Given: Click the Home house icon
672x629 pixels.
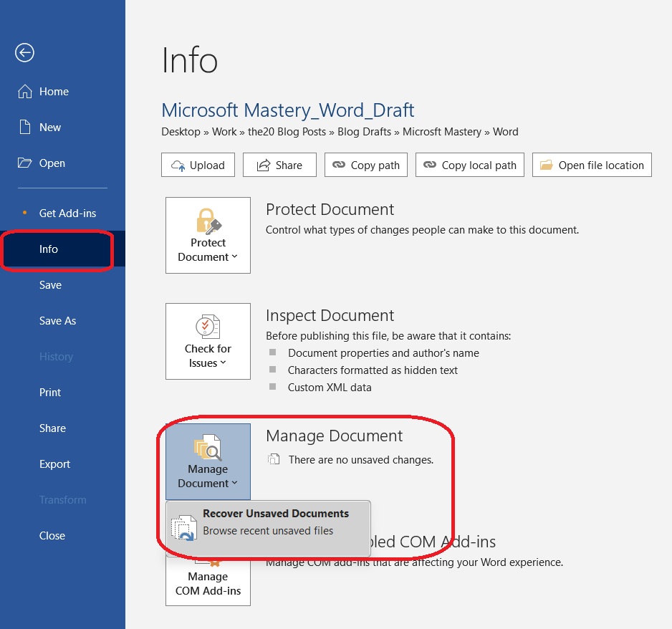Looking at the screenshot, I should (x=25, y=91).
